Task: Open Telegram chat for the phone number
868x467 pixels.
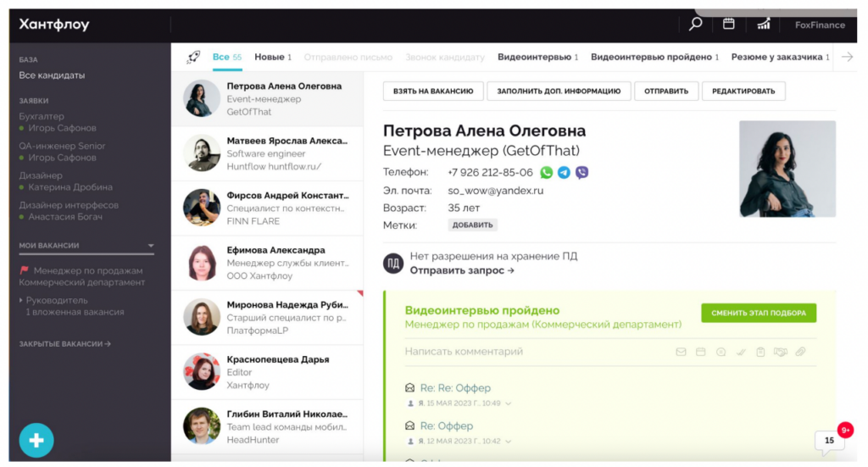Action: (564, 172)
